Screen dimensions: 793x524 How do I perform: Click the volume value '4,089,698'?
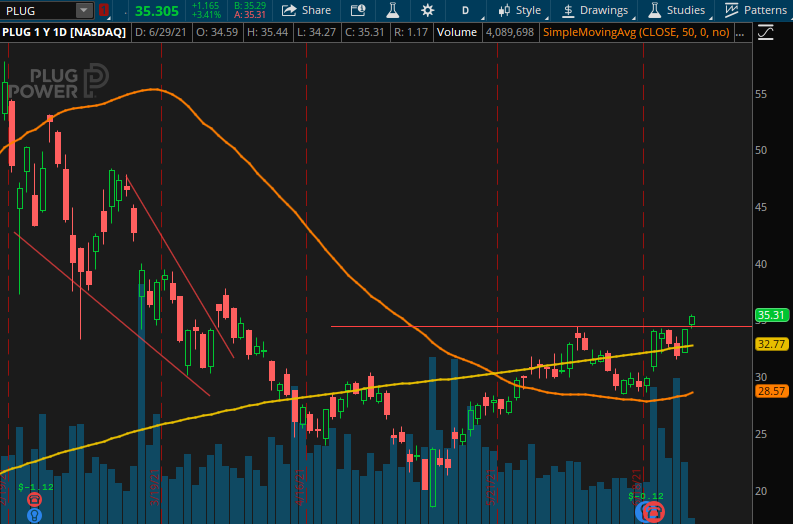tap(510, 32)
